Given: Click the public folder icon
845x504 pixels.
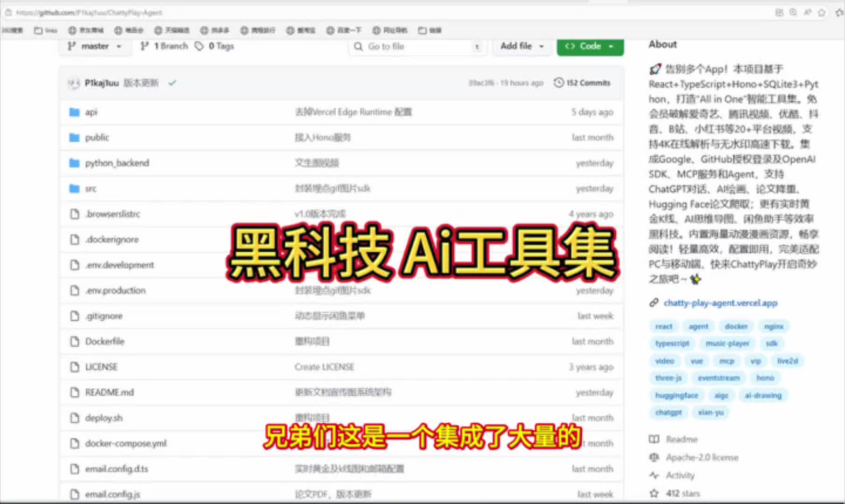Looking at the screenshot, I should (x=74, y=138).
